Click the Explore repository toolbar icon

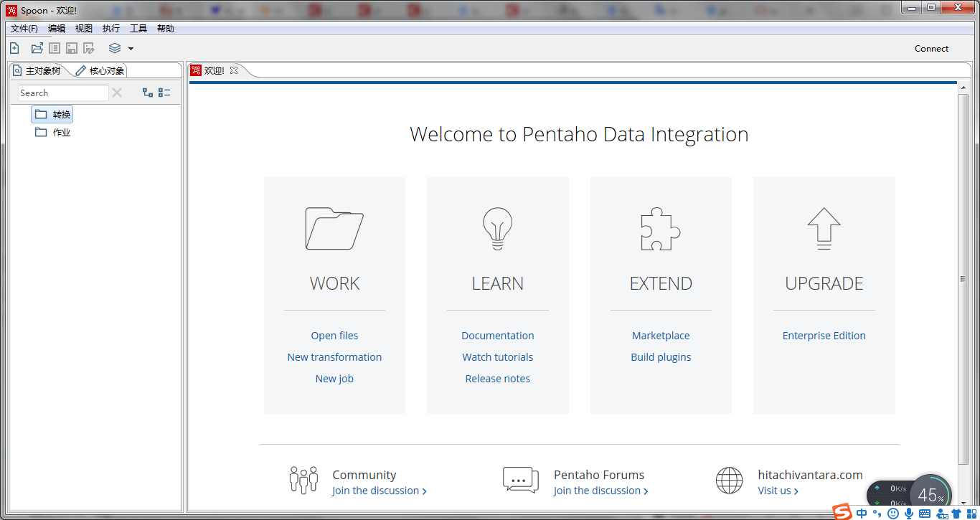point(55,48)
